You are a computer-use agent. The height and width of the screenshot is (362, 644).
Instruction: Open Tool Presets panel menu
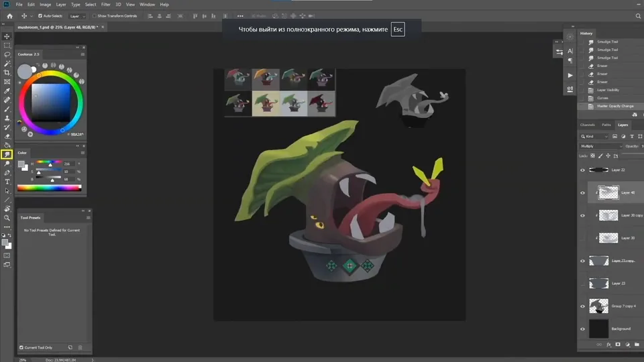point(89,218)
